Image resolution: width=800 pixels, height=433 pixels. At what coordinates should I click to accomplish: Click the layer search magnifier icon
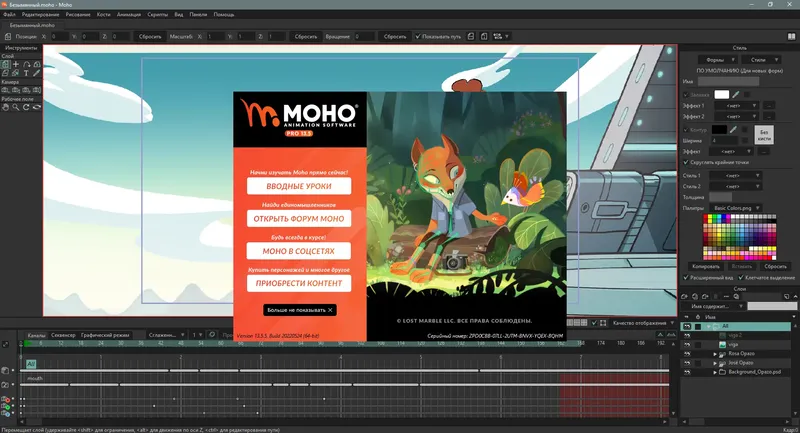click(x=736, y=296)
